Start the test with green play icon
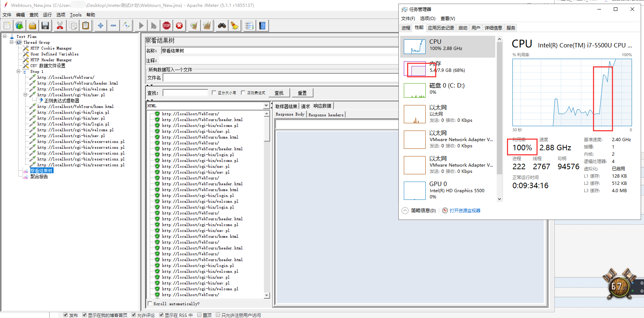Screen dimensions: 644x318 point(141,26)
